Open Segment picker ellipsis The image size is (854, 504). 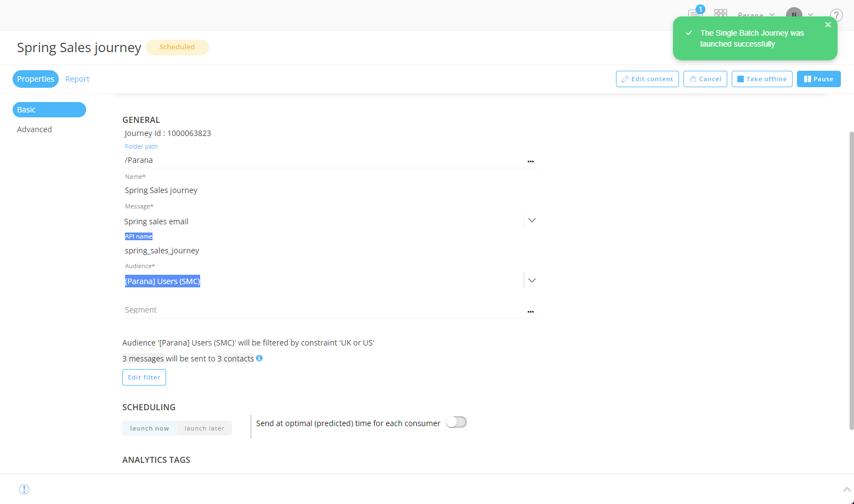[x=530, y=312]
